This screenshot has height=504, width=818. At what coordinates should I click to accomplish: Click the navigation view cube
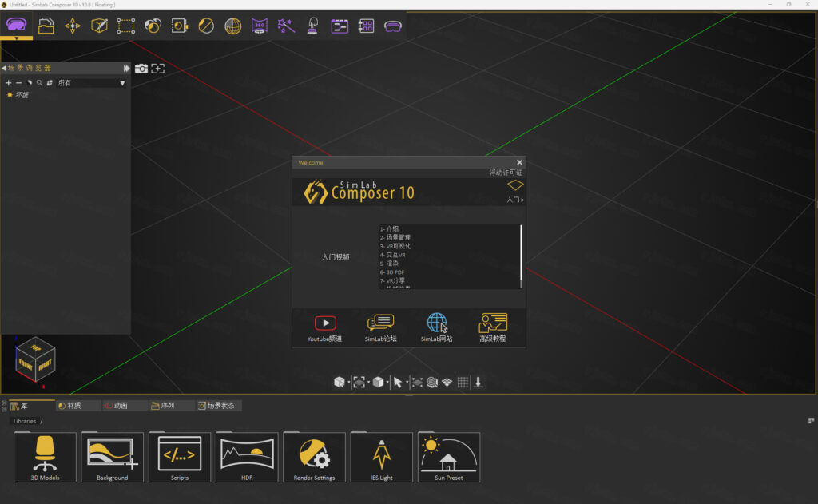pos(35,361)
